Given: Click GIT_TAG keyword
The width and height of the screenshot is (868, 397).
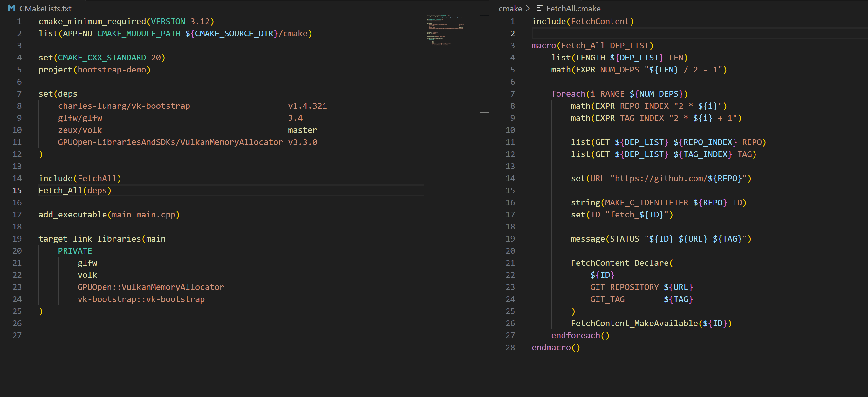Looking at the screenshot, I should (x=607, y=299).
